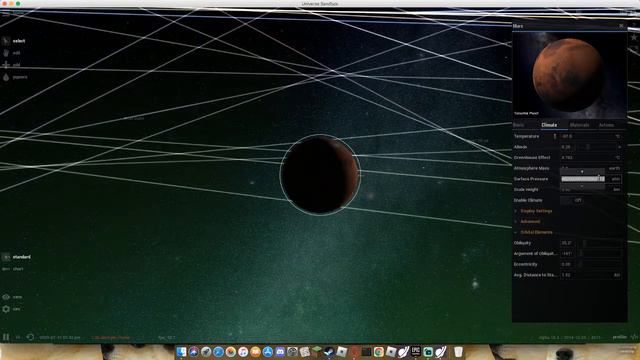
Task: Click the time reset circular arrow icon
Action: point(30,337)
